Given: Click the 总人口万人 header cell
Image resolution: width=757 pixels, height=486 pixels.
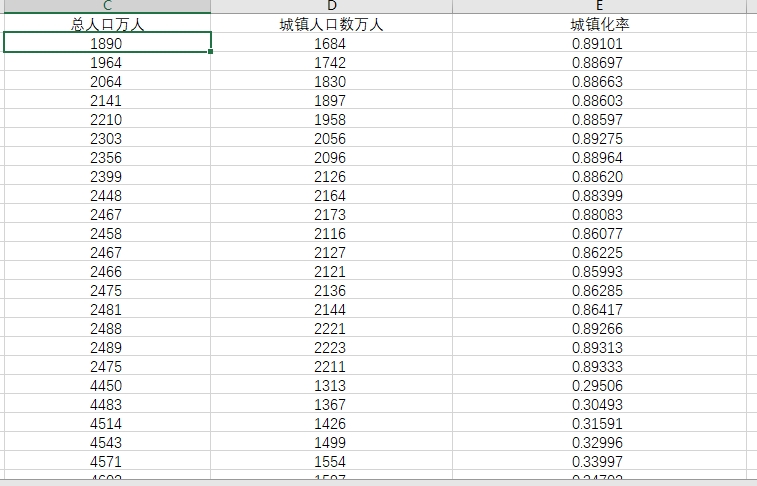Looking at the screenshot, I should [x=107, y=24].
